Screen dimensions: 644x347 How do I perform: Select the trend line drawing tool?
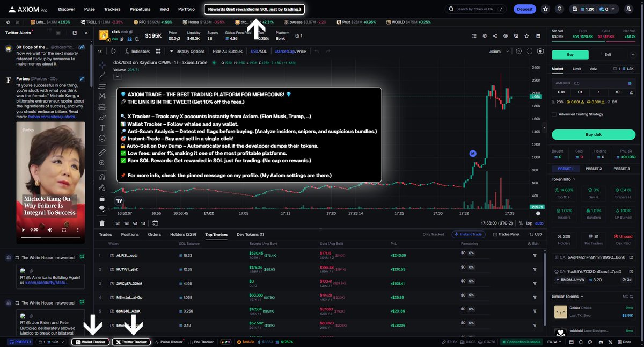coord(102,75)
